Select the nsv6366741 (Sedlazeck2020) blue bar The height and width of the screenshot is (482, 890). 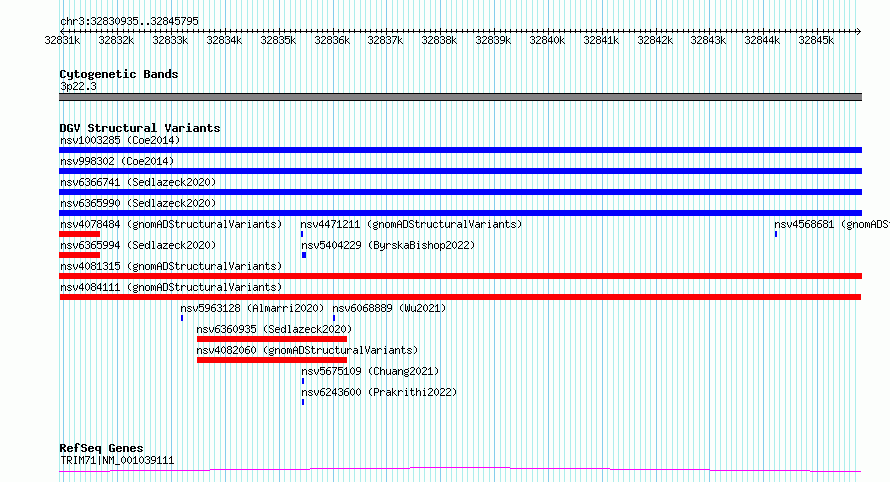pos(460,192)
